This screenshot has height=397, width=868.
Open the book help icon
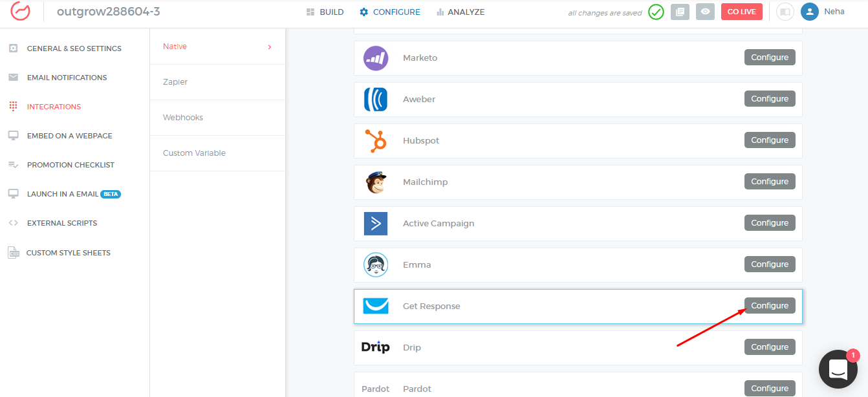[785, 12]
